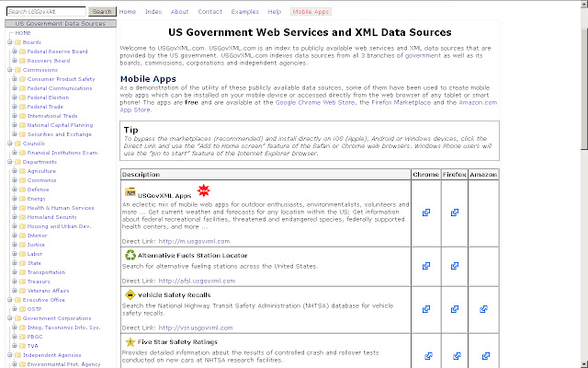Open the National Capital Planning tree item
The width and height of the screenshot is (588, 368).
coord(60,125)
